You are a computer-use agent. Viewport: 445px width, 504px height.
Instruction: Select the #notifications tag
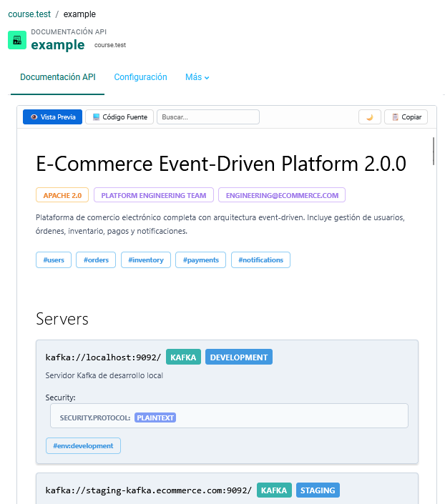tap(260, 260)
